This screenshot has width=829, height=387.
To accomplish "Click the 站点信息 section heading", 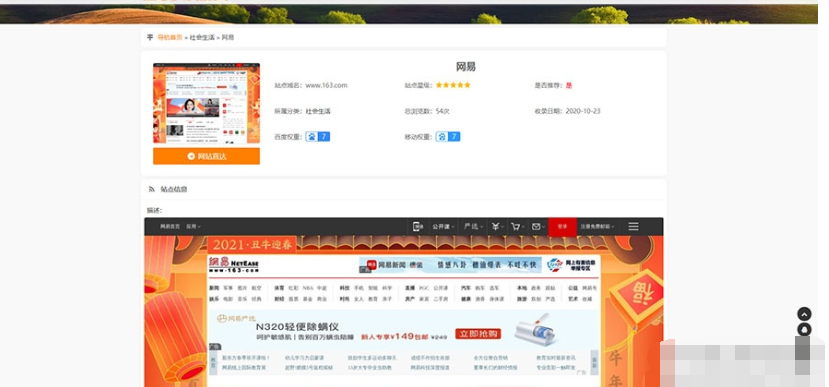I will [x=173, y=189].
